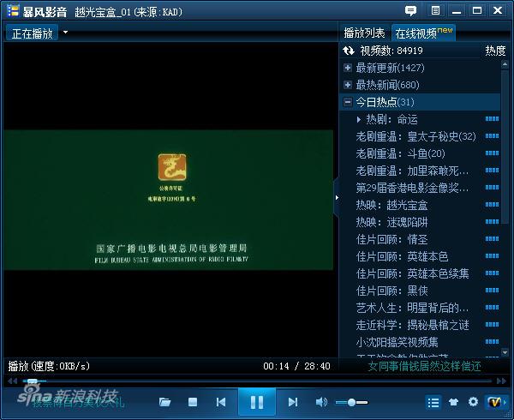The height and width of the screenshot is (420, 514).
Task: Click the playback progress seek bar
Action: (x=257, y=381)
